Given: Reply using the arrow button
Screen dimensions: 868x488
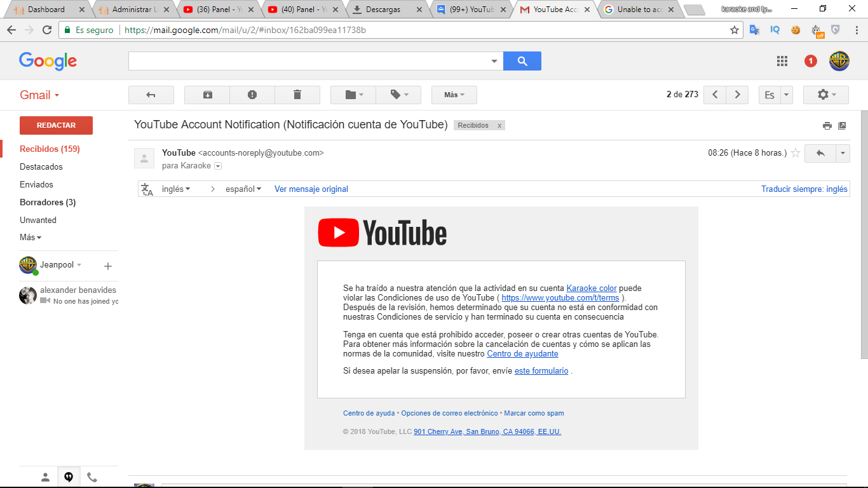Looking at the screenshot, I should click(x=820, y=153).
